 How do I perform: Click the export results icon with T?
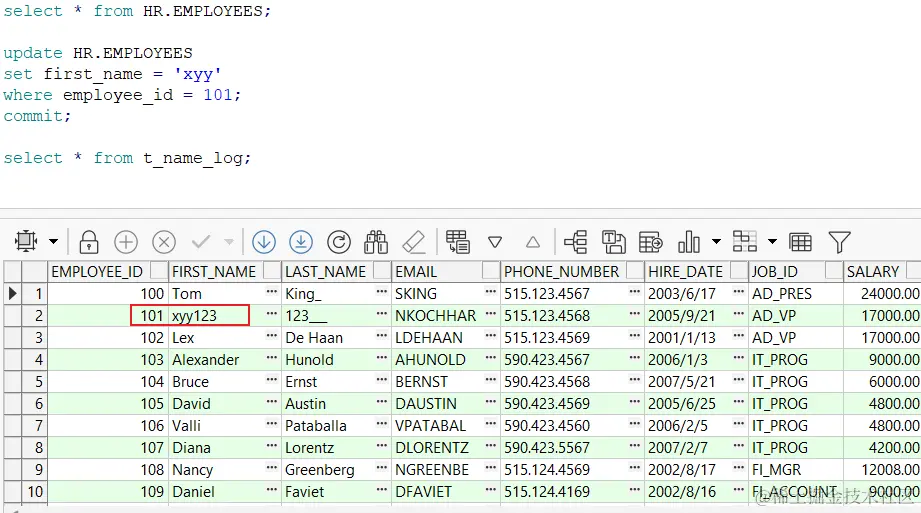[x=613, y=242]
